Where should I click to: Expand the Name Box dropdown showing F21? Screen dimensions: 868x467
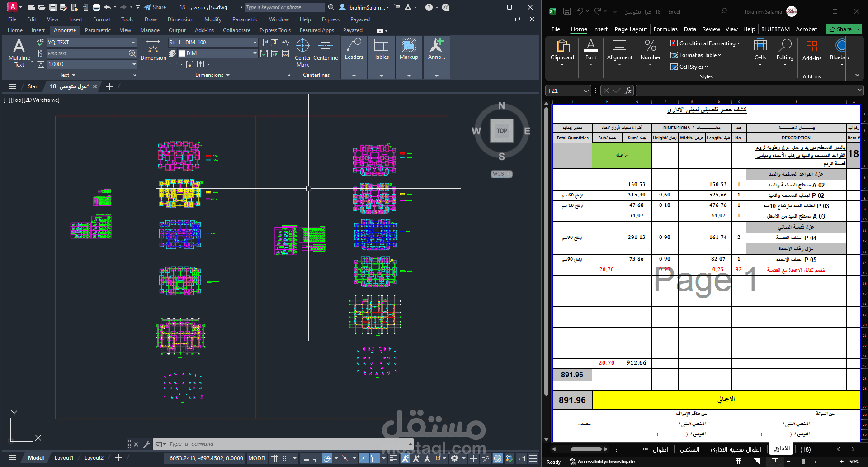point(586,91)
